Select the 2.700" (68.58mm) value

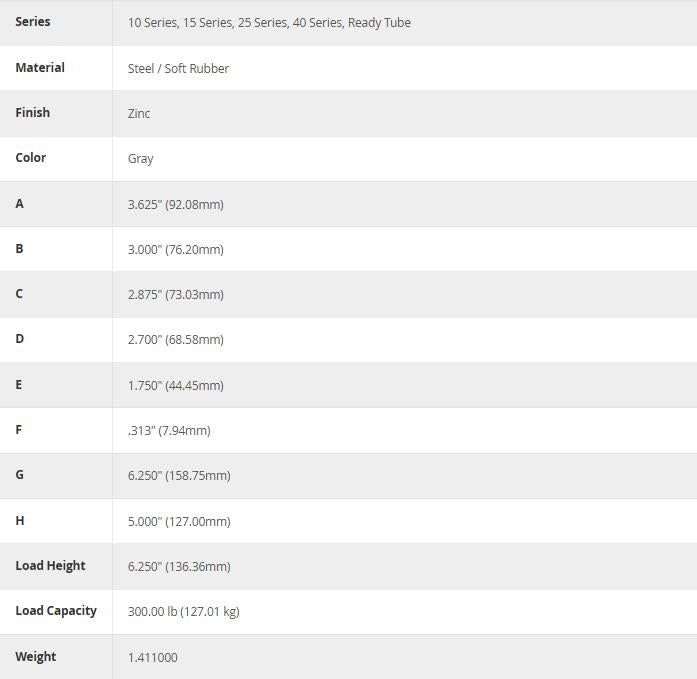tap(176, 340)
